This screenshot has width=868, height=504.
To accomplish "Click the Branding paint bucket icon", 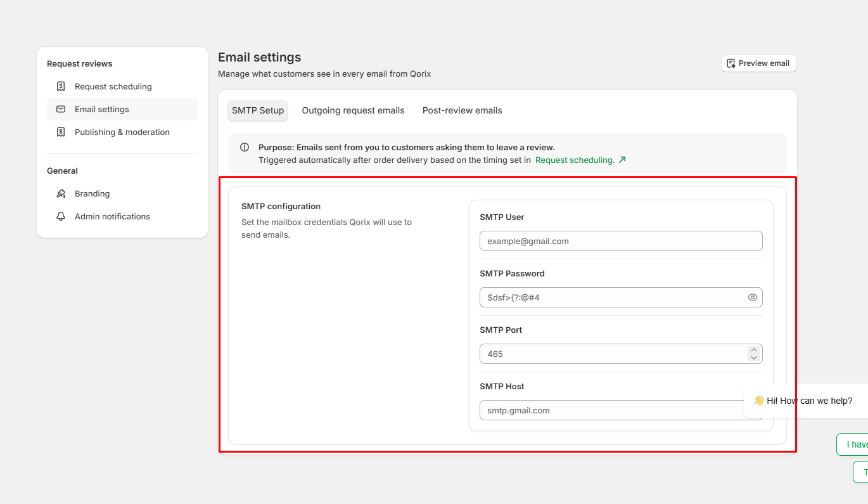I will (61, 193).
